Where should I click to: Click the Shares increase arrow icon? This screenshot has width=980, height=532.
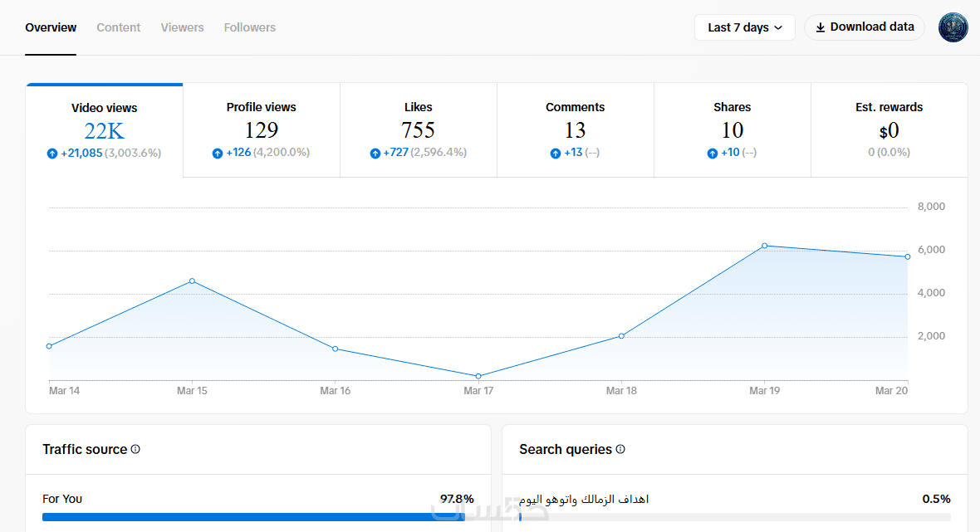[713, 153]
